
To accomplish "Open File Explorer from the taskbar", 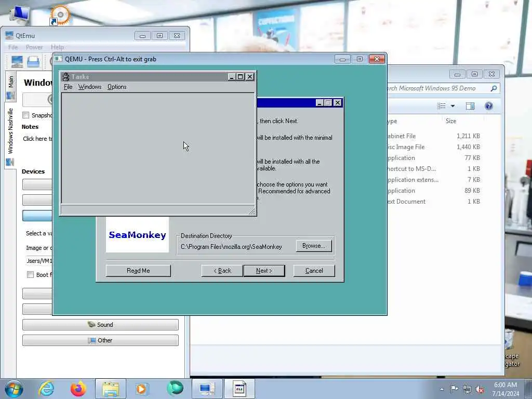I will [111, 389].
